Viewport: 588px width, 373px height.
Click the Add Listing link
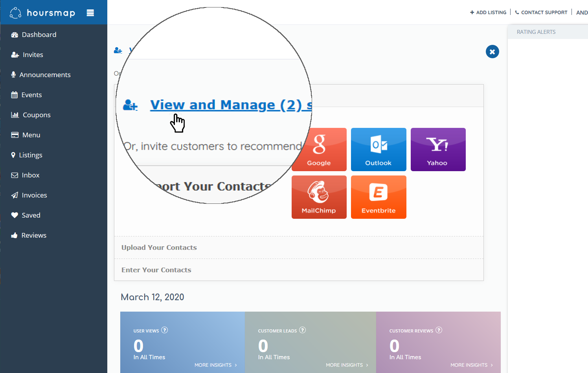(x=488, y=13)
